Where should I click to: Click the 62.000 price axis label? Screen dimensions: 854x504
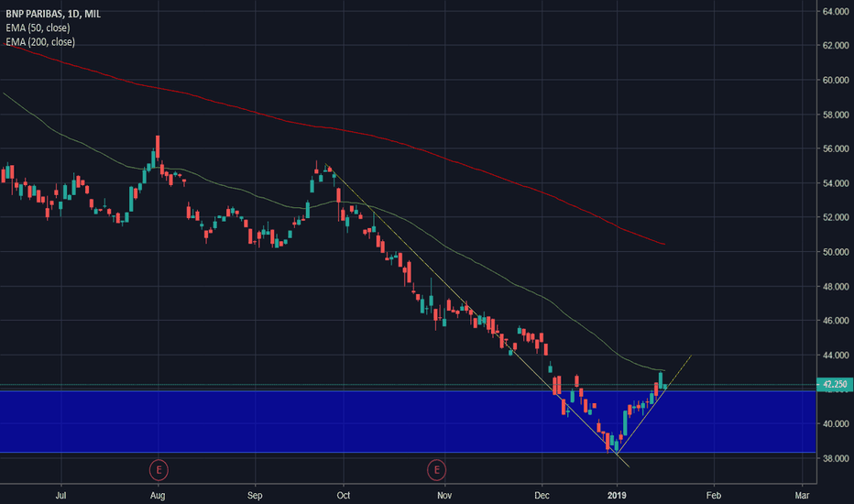pyautogui.click(x=836, y=46)
